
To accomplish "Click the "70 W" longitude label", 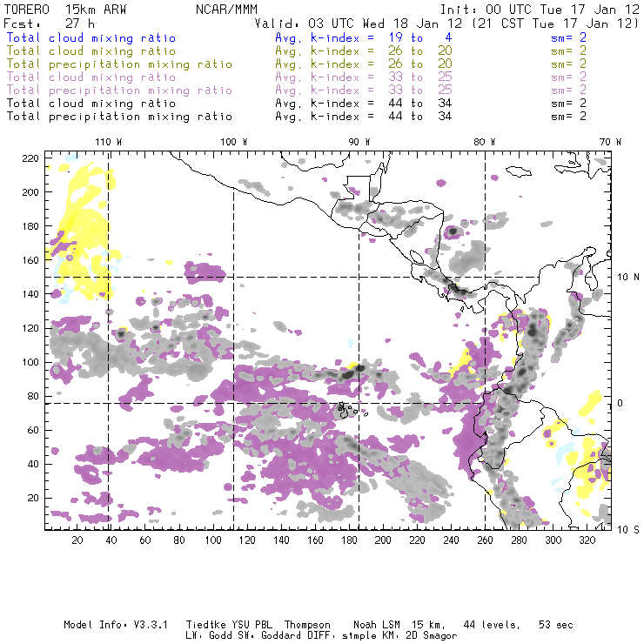I will 610,142.
